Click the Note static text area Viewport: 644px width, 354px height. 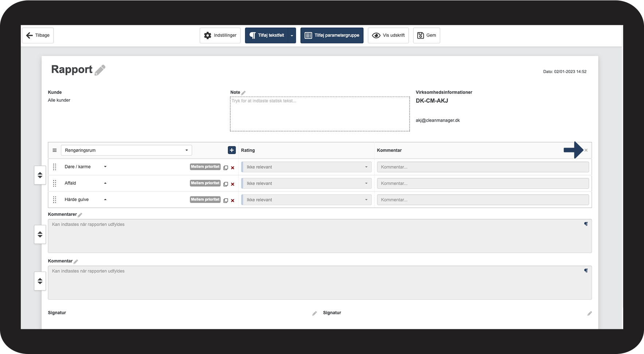(320, 114)
